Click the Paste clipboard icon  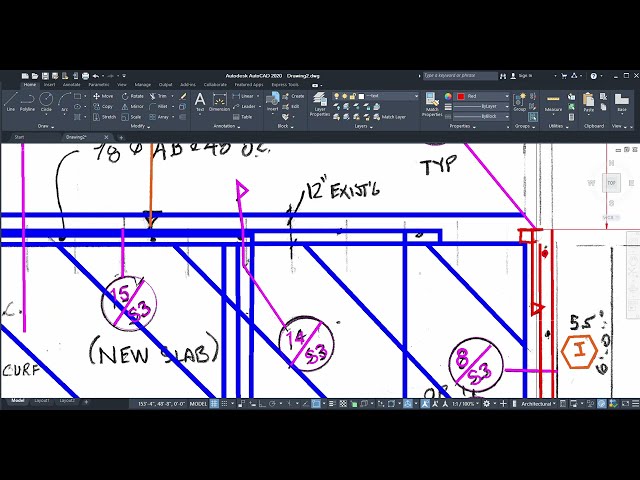coord(588,102)
